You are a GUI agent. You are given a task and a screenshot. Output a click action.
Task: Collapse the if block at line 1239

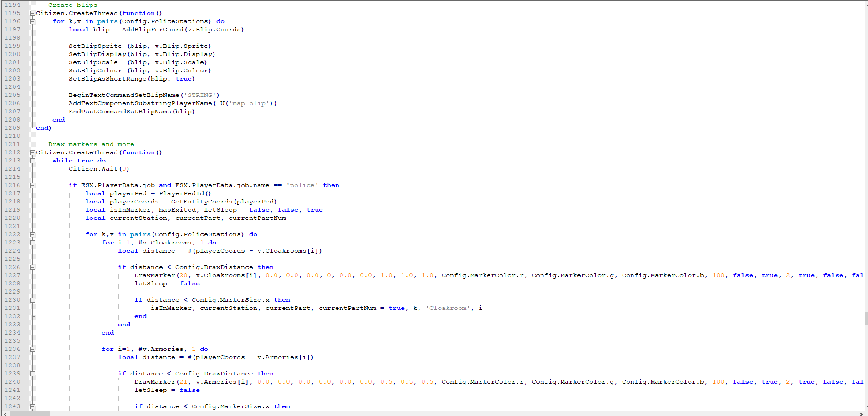(32, 373)
